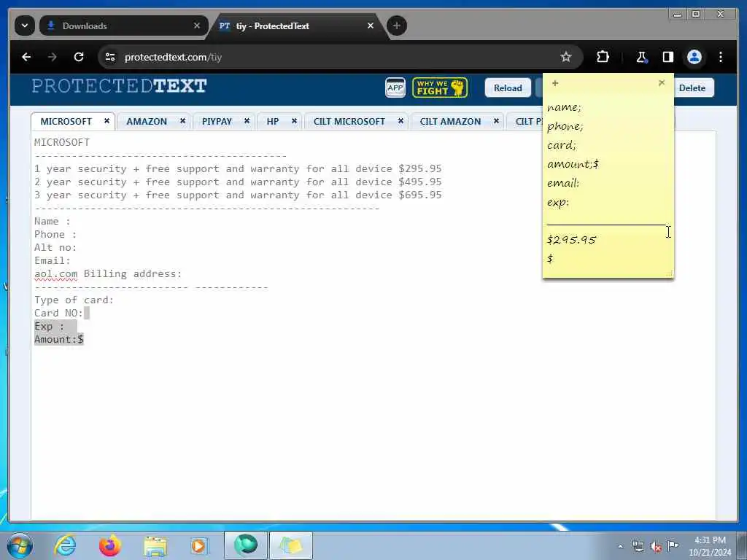Click '$295.95' in the sticky note

[x=572, y=239]
